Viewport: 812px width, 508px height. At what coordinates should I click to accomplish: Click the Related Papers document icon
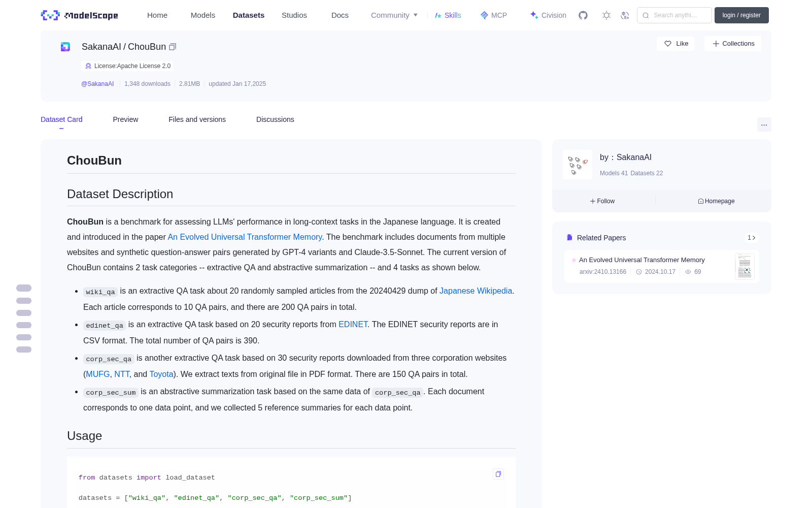point(569,238)
